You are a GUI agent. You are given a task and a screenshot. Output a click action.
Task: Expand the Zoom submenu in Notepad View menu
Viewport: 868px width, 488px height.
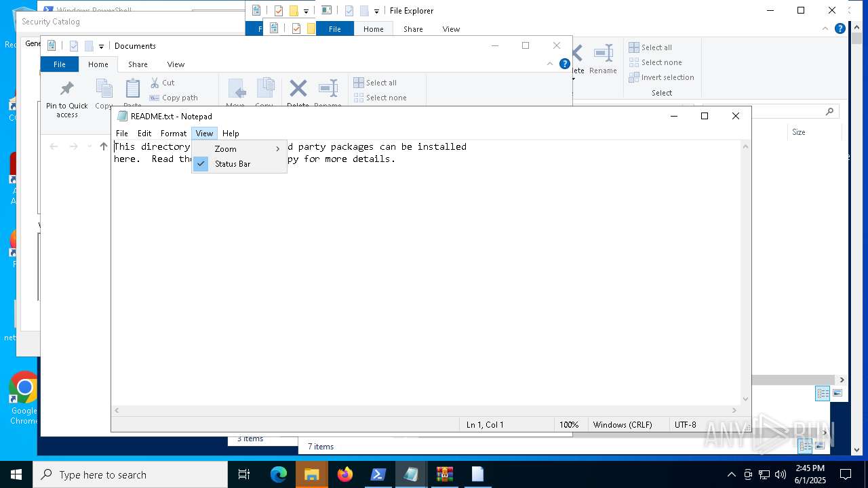click(239, 149)
